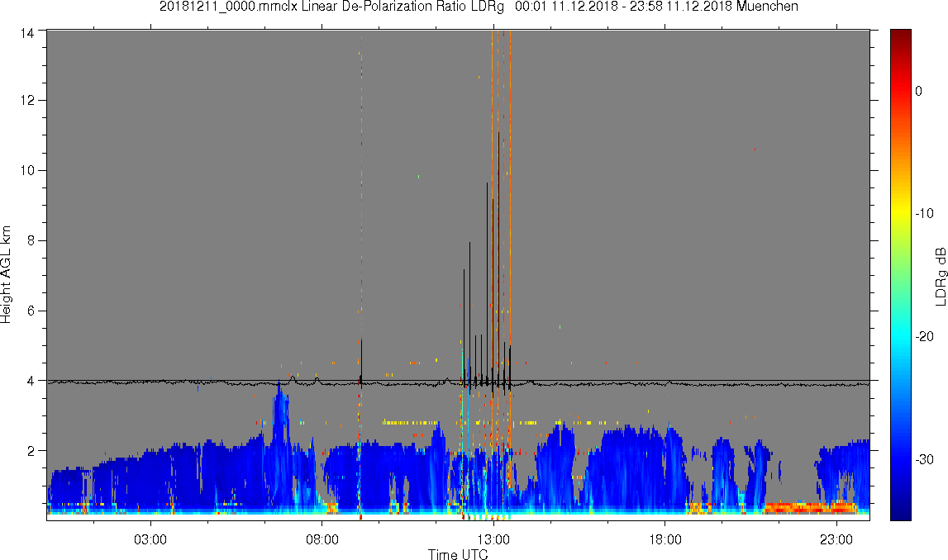Viewport: 948px width, 560px height.
Task: Click the '23:00' time tick label
Action: click(x=836, y=539)
